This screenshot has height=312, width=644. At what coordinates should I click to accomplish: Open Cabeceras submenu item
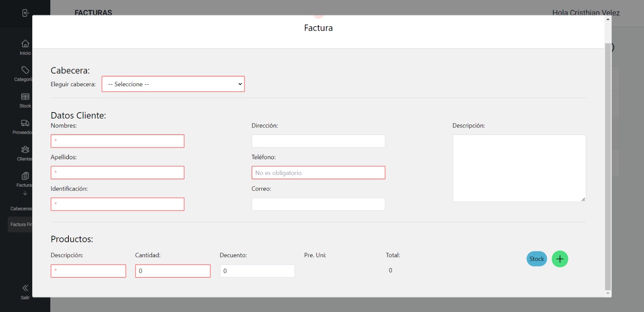21,209
